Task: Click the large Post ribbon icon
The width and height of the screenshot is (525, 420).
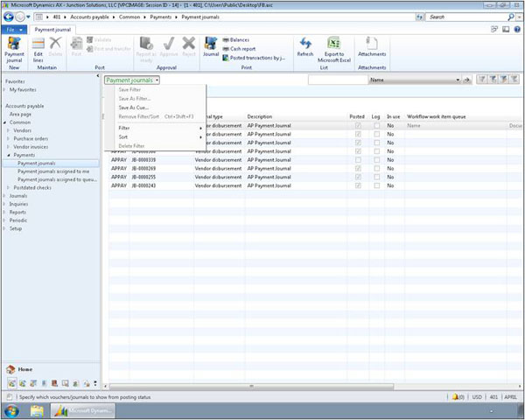Action: [77, 44]
